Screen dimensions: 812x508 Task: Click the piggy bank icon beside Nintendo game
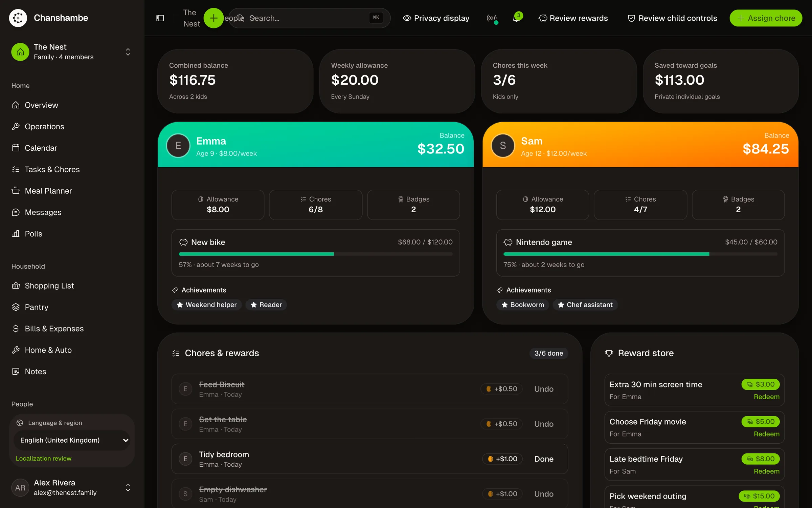point(508,242)
